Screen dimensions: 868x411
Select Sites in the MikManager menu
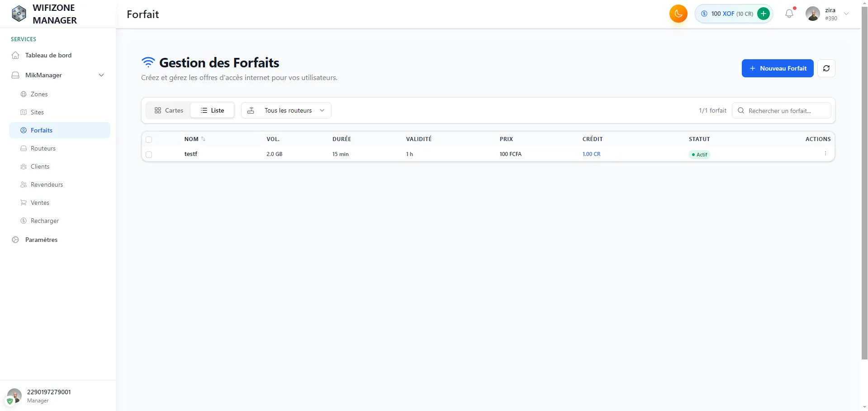(x=37, y=112)
